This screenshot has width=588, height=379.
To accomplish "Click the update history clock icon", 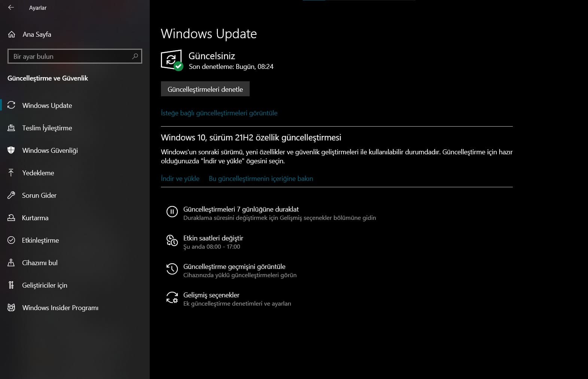I will pyautogui.click(x=172, y=269).
